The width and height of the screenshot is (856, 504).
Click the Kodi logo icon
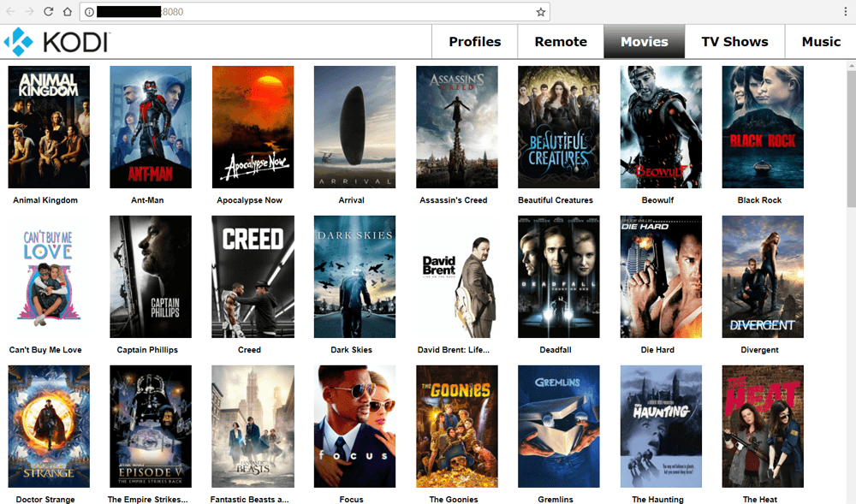click(x=18, y=42)
